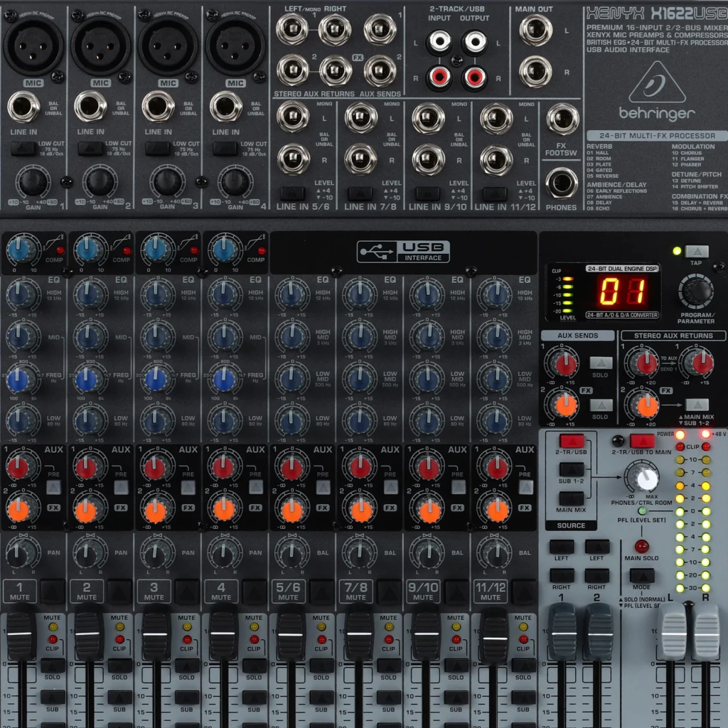Click the FX preset display showing 01
The height and width of the screenshot is (728, 728).
pos(623,291)
